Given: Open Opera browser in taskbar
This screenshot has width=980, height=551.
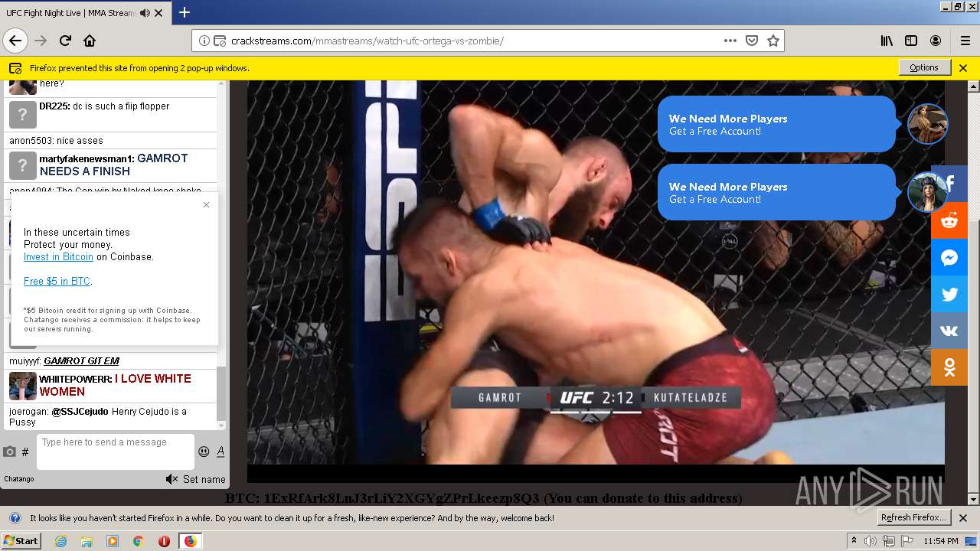Looking at the screenshot, I should (x=164, y=541).
